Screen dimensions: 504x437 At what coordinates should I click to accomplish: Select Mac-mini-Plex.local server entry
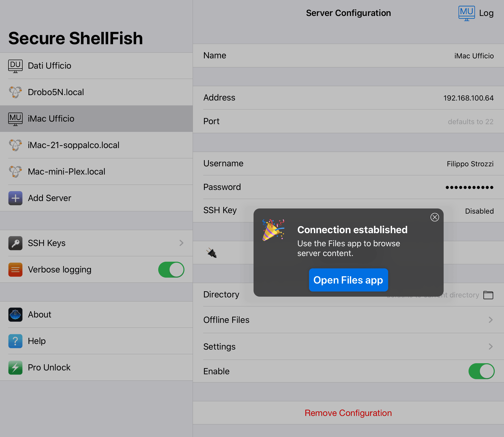[x=96, y=172]
